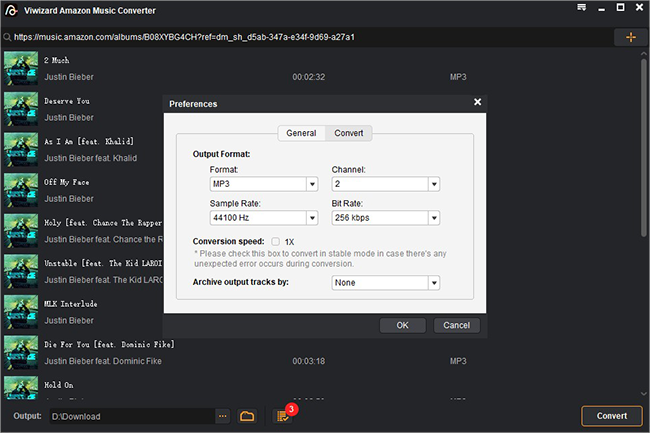Screen dimensions: 650x433
Task: Open the Archive output tracks by dropdown
Action: click(386, 283)
